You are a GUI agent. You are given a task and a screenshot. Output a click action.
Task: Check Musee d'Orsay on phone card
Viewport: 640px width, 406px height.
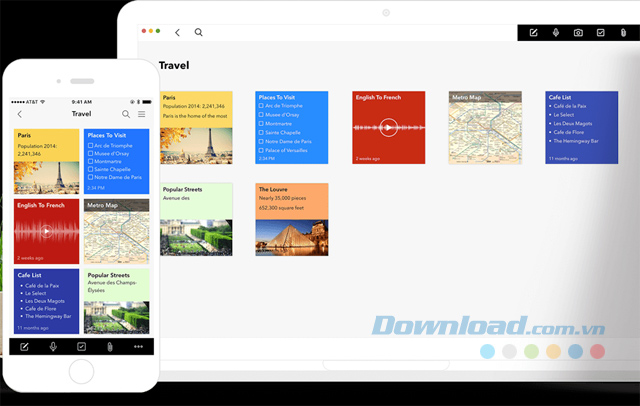[x=90, y=153]
